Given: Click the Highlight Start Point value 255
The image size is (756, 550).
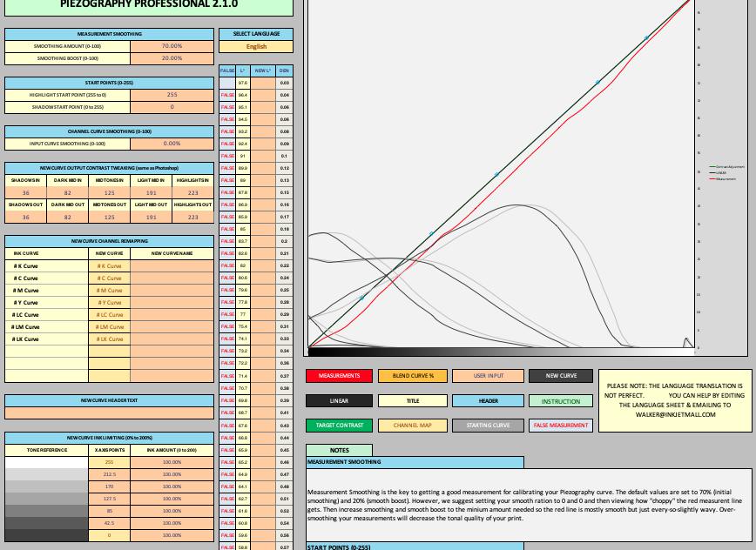Looking at the screenshot, I should pyautogui.click(x=172, y=95).
